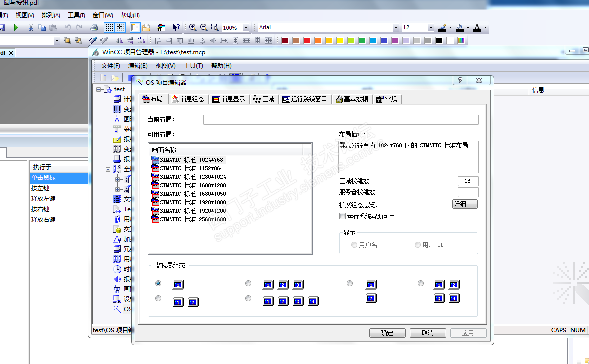Toggle the grid display icon
The image size is (589, 364).
tap(109, 28)
